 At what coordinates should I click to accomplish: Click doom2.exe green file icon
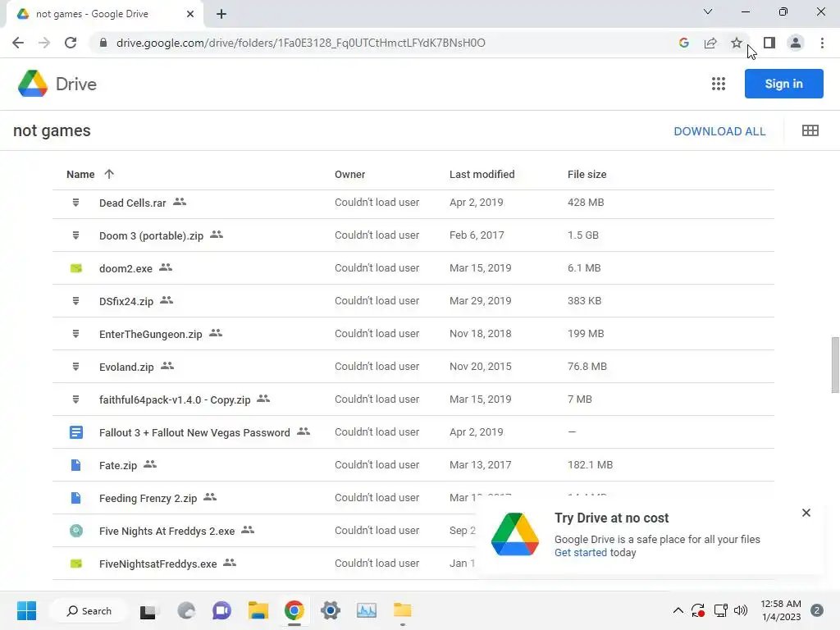pos(76,268)
